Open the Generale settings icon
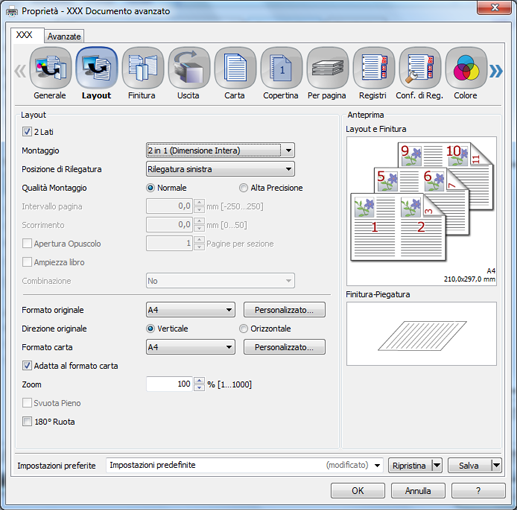This screenshot has width=517, height=510. [50, 68]
